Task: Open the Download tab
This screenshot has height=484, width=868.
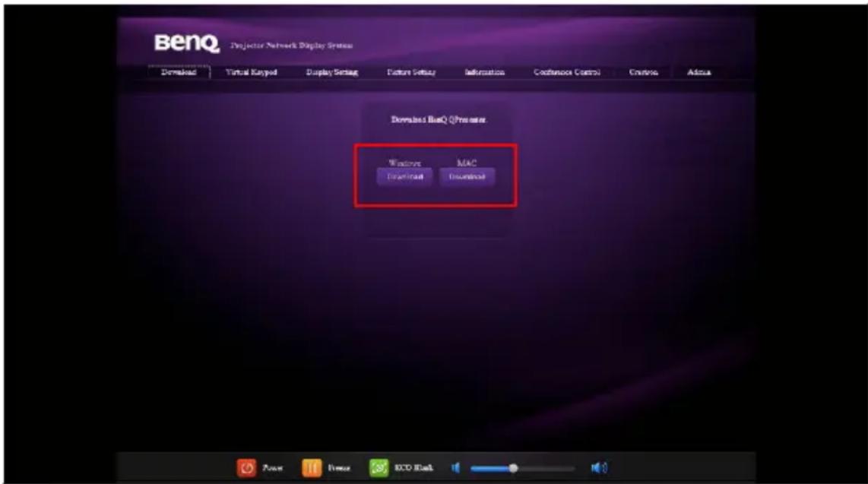Action: click(179, 72)
